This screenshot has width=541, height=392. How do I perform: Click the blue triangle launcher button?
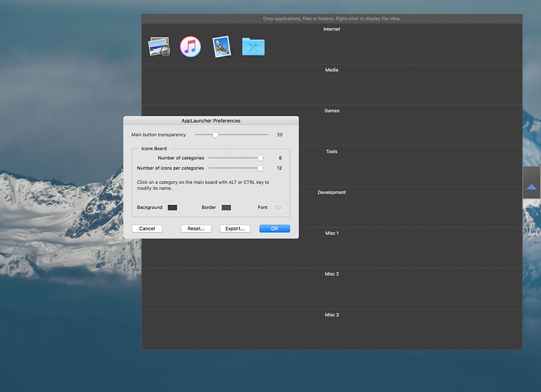(x=531, y=187)
